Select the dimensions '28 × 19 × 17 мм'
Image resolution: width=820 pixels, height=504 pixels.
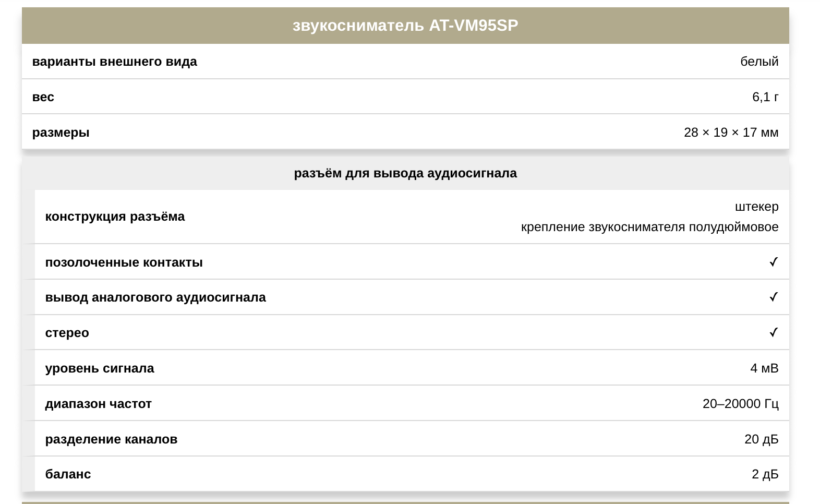(x=731, y=133)
